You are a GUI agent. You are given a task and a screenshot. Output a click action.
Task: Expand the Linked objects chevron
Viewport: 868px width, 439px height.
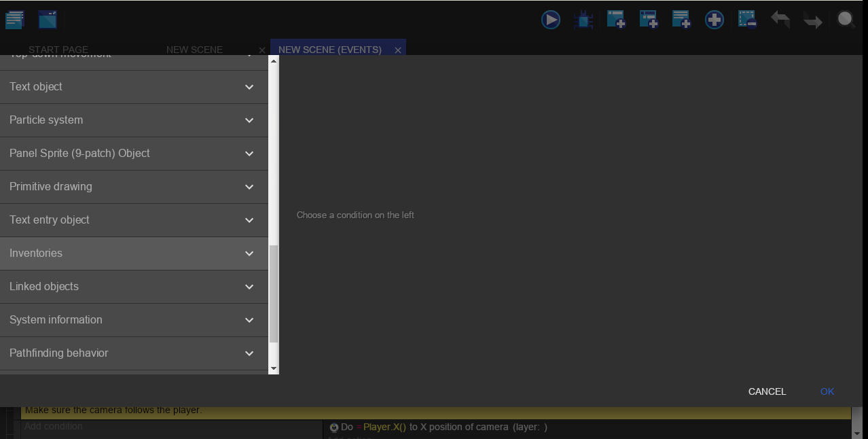click(249, 287)
